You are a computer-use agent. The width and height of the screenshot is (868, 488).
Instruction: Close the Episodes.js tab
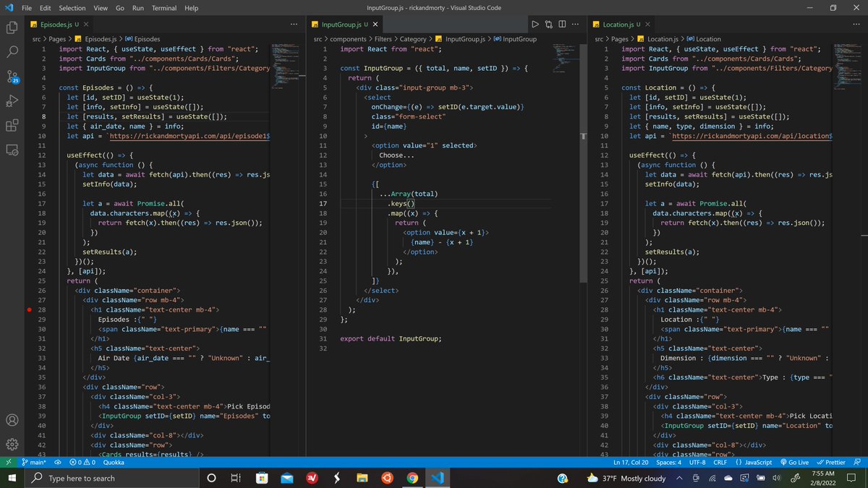click(85, 25)
